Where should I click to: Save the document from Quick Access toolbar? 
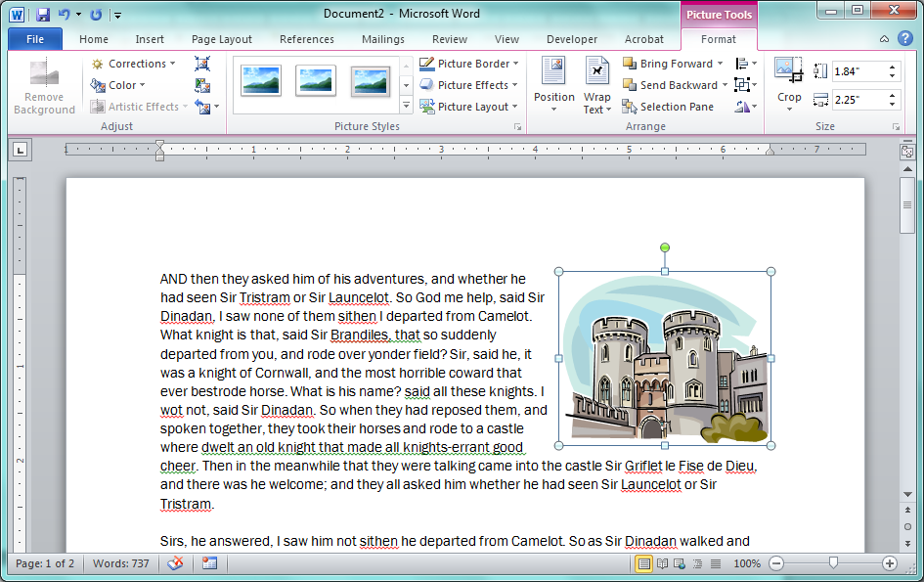pyautogui.click(x=43, y=15)
